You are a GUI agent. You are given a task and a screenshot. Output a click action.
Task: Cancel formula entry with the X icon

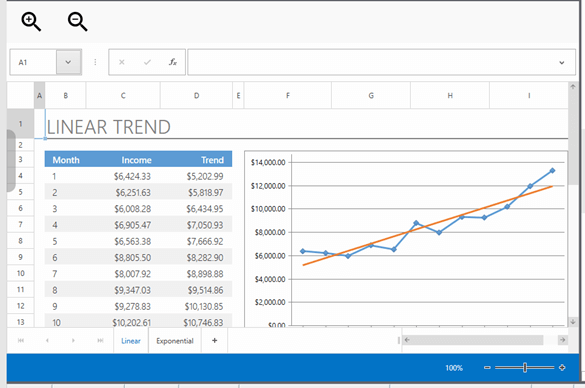[122, 62]
